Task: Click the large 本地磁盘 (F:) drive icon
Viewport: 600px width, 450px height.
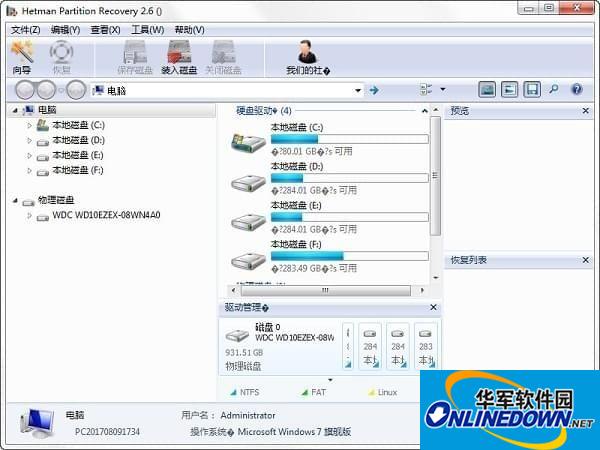Action: pyautogui.click(x=248, y=261)
